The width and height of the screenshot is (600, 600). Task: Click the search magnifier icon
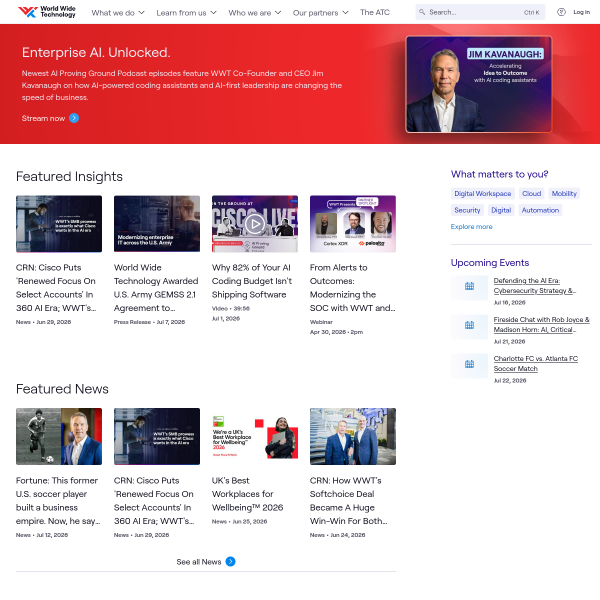click(x=422, y=12)
